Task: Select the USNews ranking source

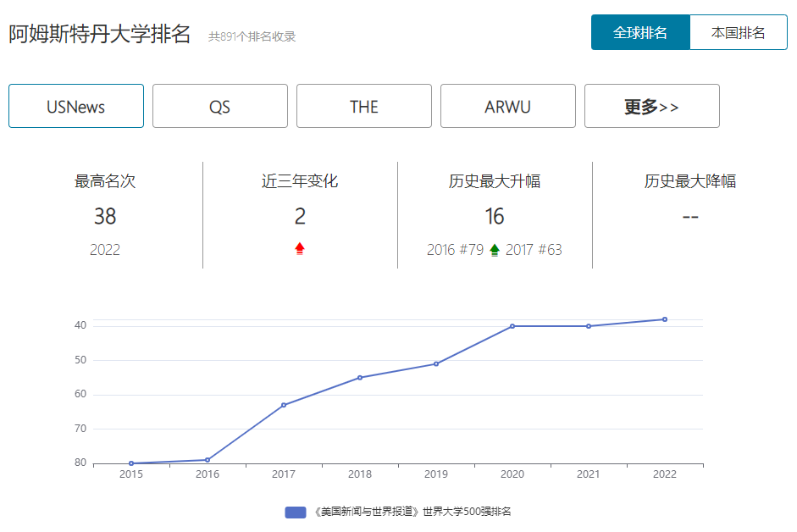Action: [75, 106]
